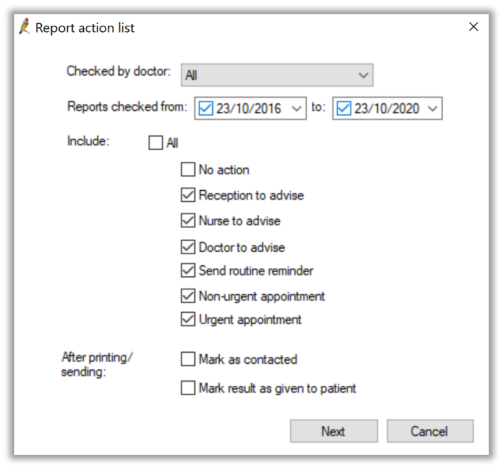Click the app bird icon in title bar
Viewport: 503px width, 469px height.
[24, 27]
